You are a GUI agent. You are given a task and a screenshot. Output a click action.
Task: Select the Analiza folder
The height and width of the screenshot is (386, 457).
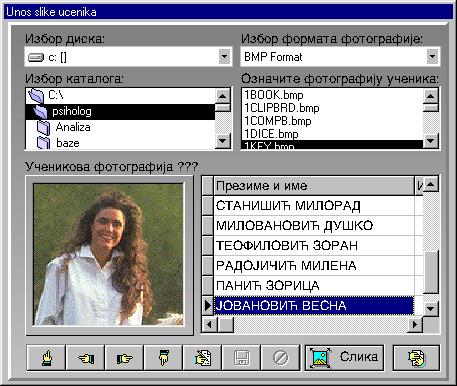pyautogui.click(x=121, y=127)
